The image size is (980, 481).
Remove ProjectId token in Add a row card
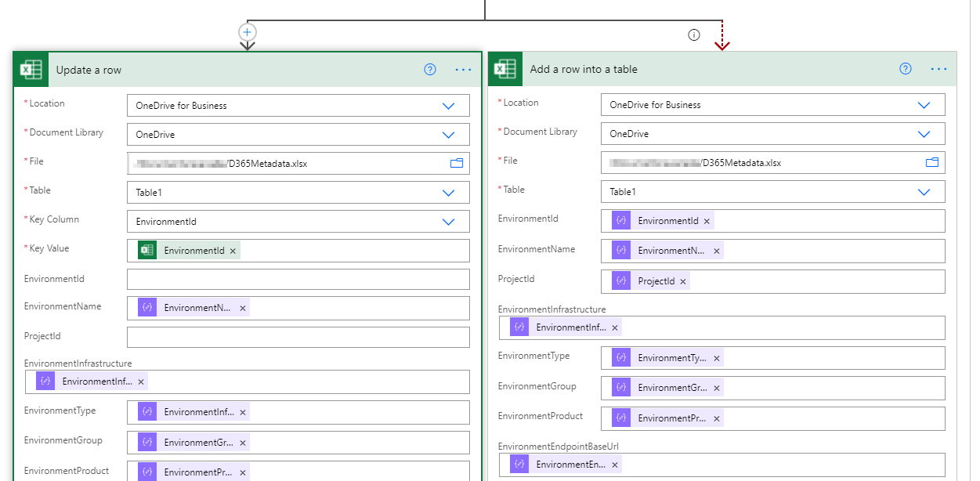[x=683, y=281]
